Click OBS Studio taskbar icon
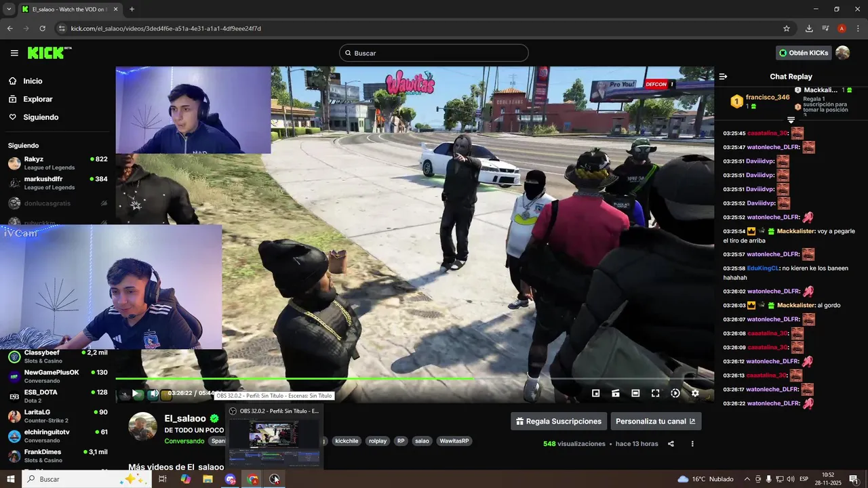 [274, 479]
